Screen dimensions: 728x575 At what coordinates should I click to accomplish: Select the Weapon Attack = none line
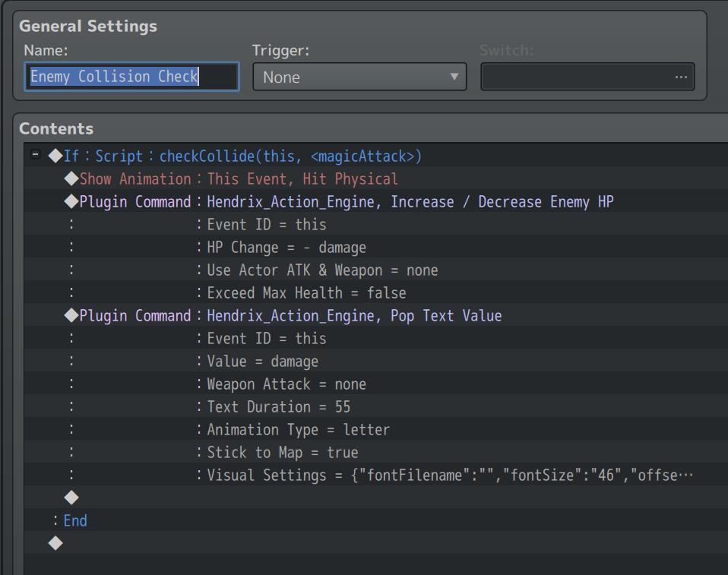click(376, 384)
